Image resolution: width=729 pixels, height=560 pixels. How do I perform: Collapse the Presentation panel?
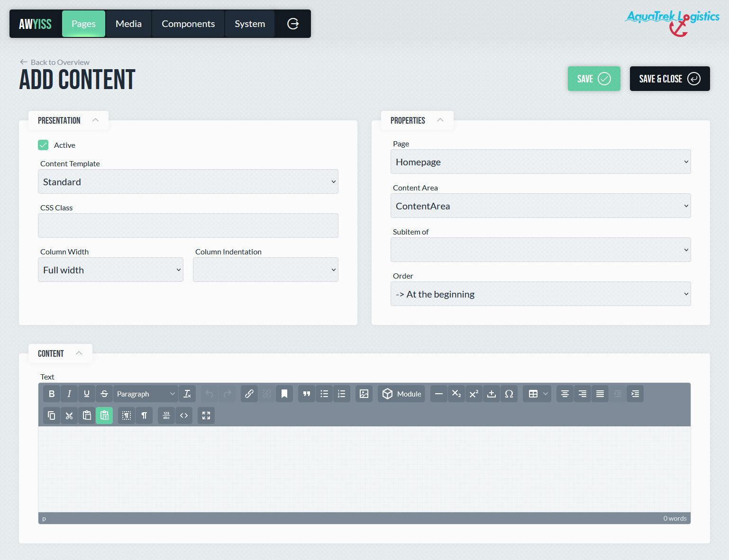(x=95, y=120)
